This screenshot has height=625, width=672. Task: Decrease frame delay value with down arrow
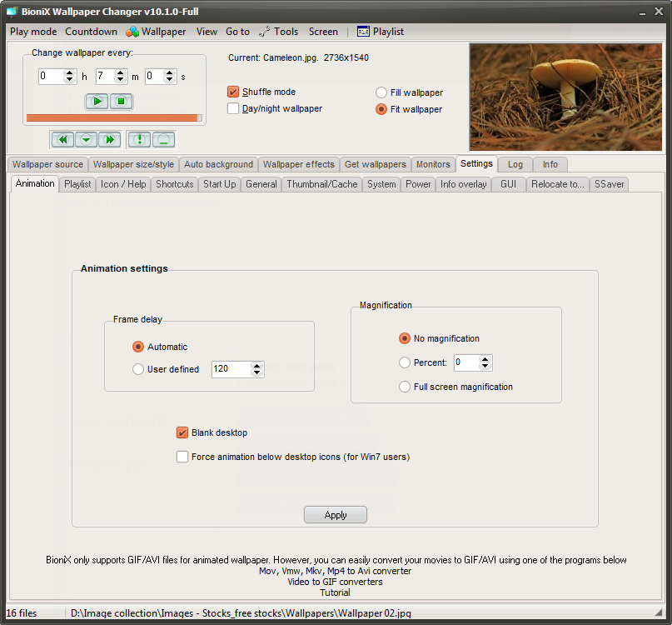point(256,372)
